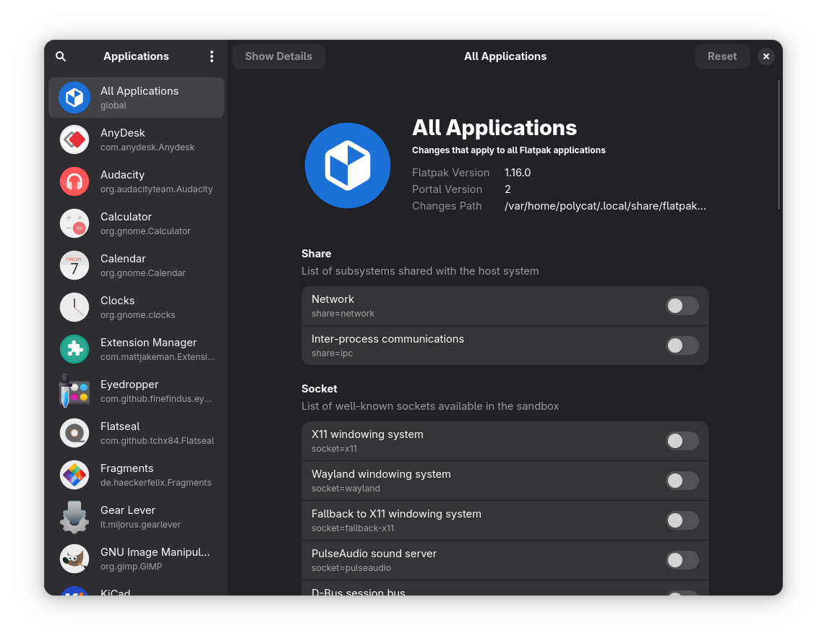Select the Flatseal app icon in sidebar
Image resolution: width=827 pixels, height=644 pixels.
pyautogui.click(x=74, y=433)
